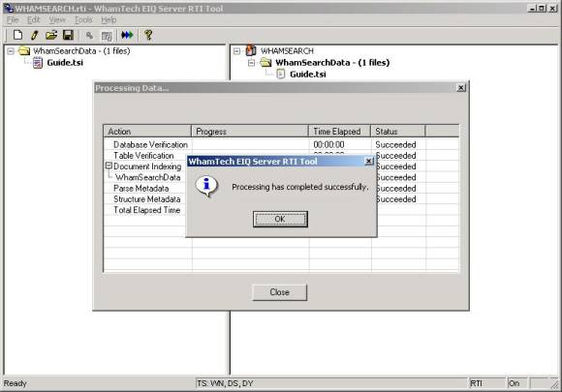Click the question mark Help toolbar icon

(x=148, y=35)
